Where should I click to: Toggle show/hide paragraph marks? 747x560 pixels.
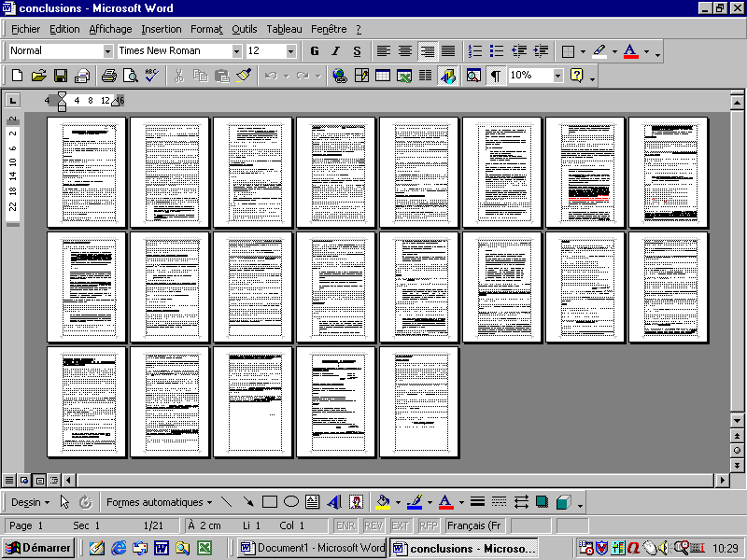click(x=495, y=76)
